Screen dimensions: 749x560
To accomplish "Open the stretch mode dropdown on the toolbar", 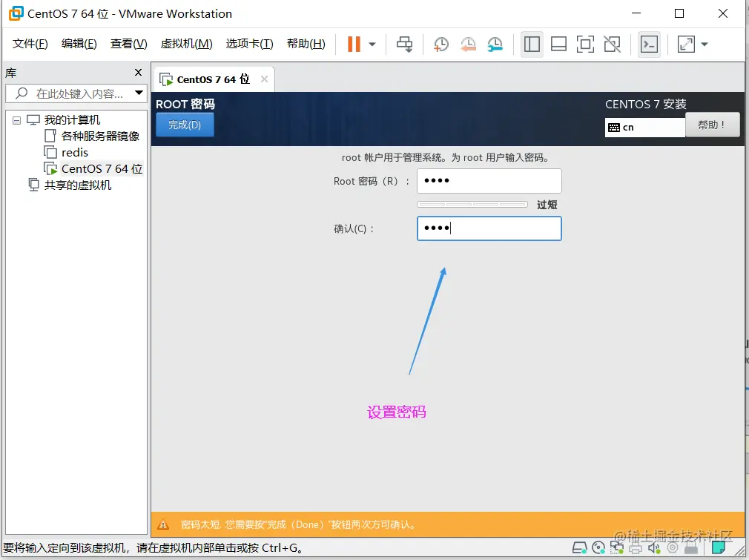I will [x=703, y=45].
